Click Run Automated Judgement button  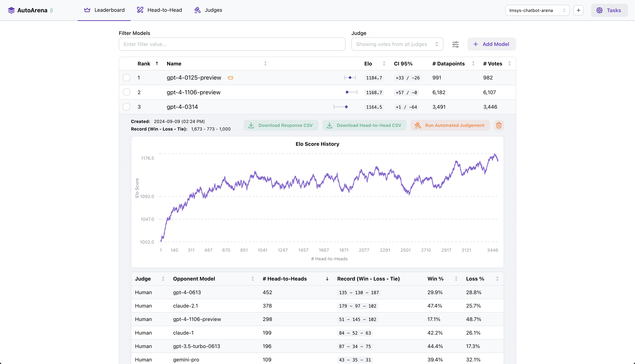[x=450, y=125]
